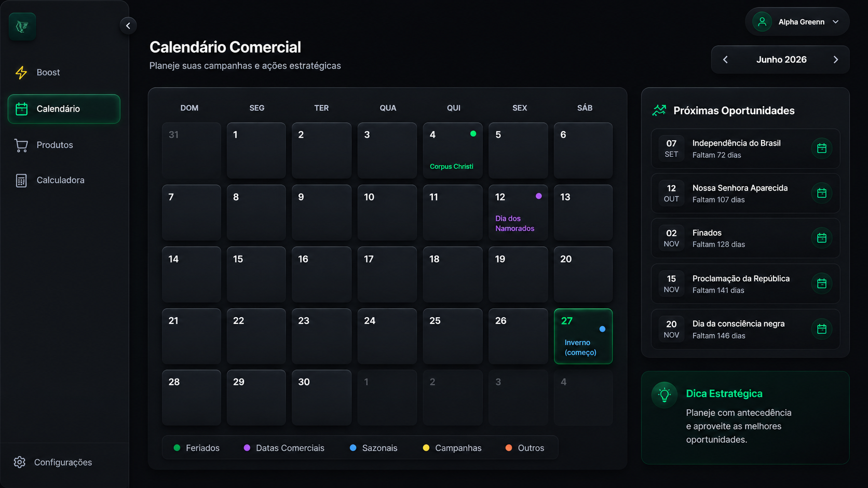This screenshot has width=868, height=488.
Task: Click the 20 NOV date badge
Action: point(671,329)
